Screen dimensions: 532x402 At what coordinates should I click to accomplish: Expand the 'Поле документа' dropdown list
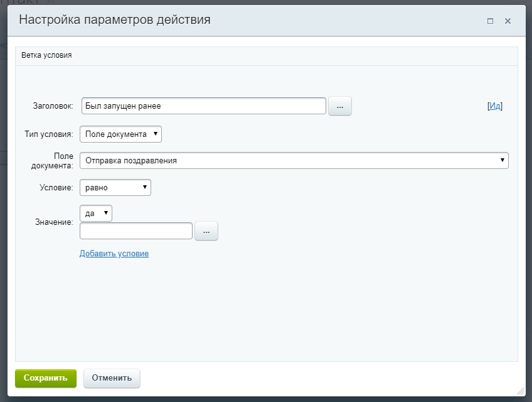click(x=294, y=161)
